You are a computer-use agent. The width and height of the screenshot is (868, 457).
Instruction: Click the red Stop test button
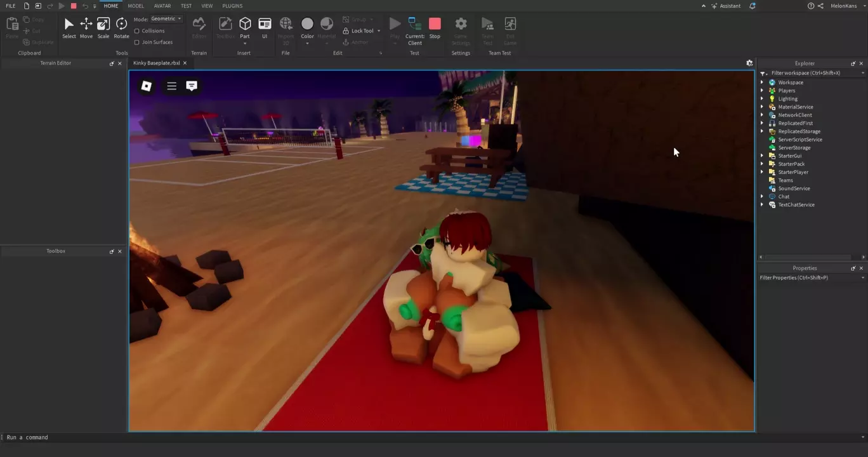[435, 28]
